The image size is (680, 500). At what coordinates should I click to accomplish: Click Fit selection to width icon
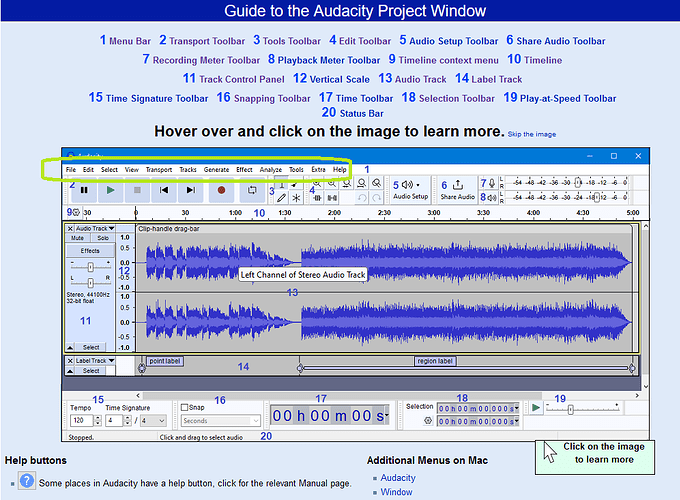coord(347,184)
